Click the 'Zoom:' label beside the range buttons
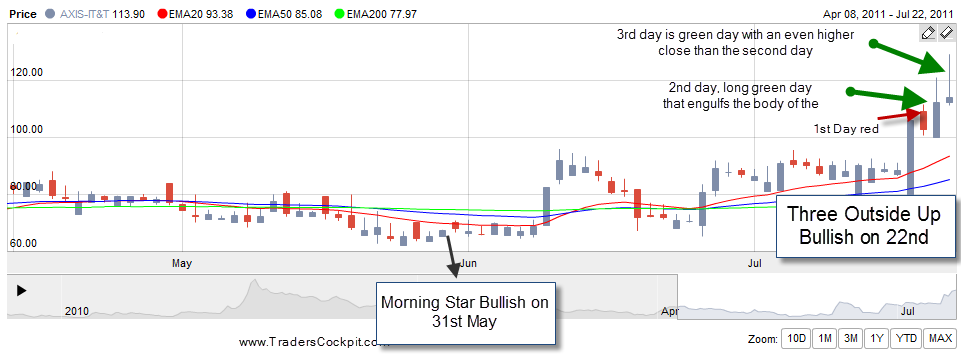This screenshot has width=961, height=360. click(x=762, y=339)
